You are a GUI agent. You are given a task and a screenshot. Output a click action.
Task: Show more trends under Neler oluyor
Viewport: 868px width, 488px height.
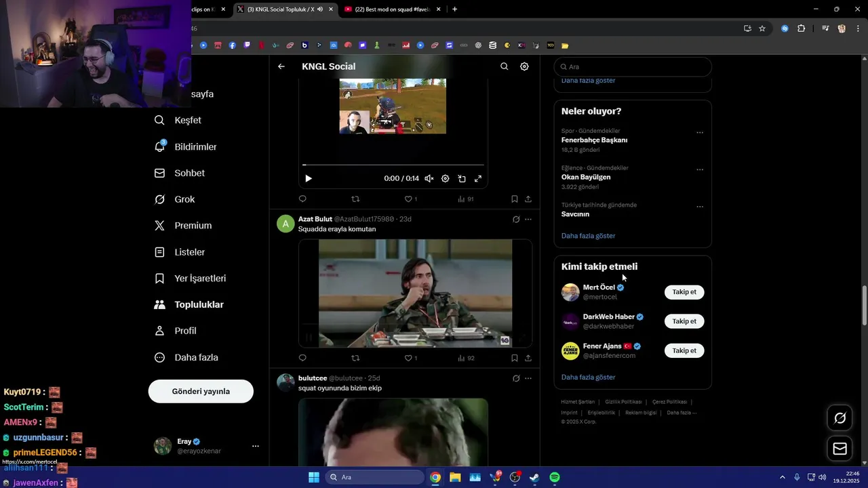pyautogui.click(x=588, y=236)
